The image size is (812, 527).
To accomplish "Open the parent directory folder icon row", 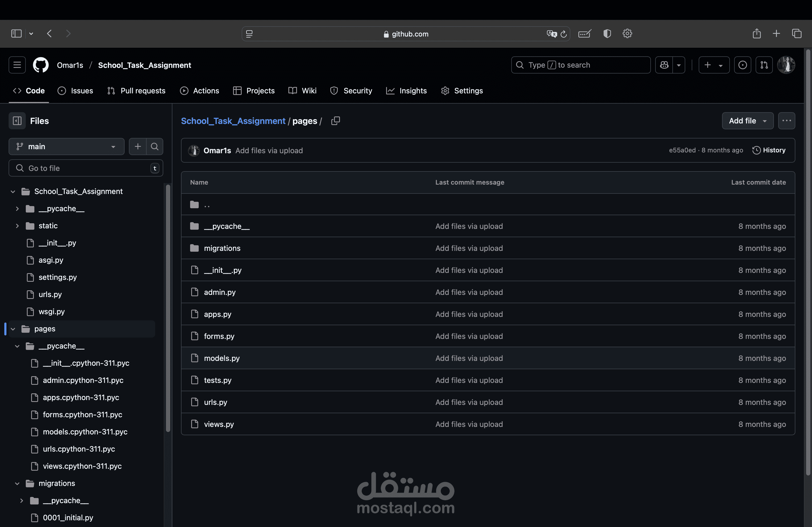I will [488, 204].
